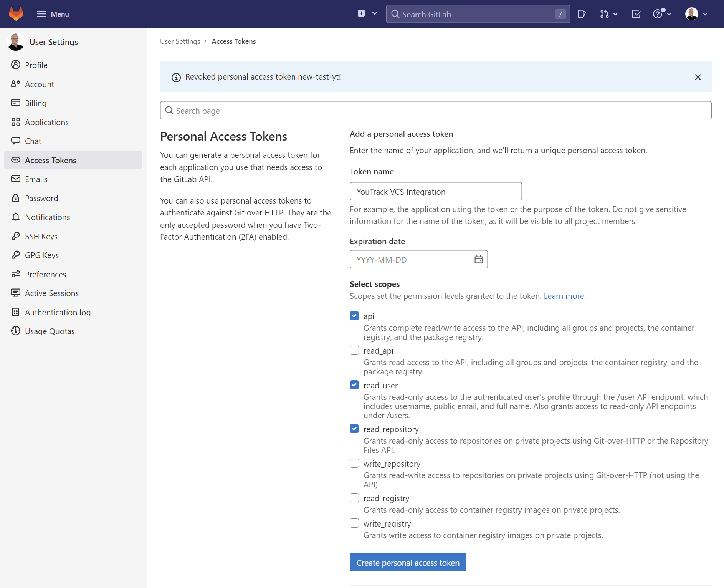Open the Chat settings section
The width and height of the screenshot is (724, 588).
click(x=33, y=141)
